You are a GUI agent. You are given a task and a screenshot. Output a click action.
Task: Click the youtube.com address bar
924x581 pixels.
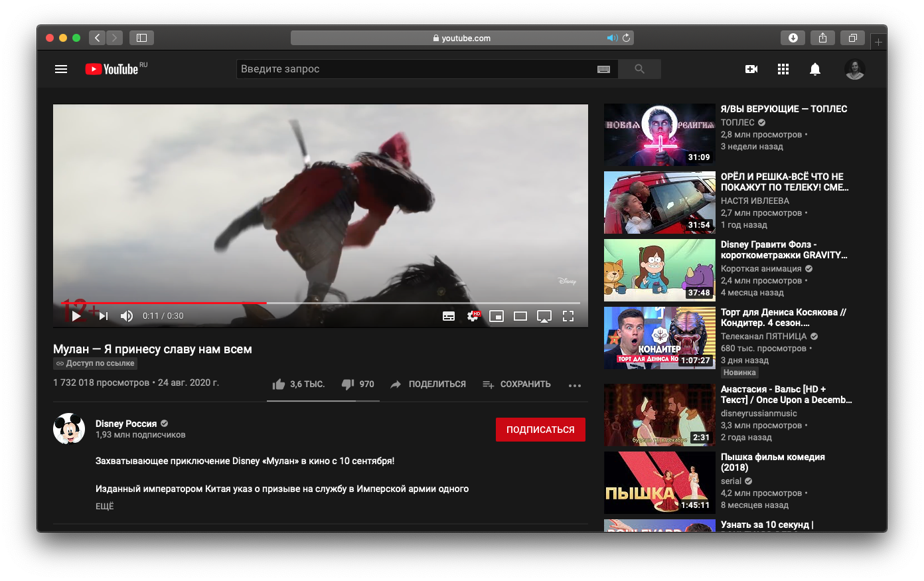(462, 38)
